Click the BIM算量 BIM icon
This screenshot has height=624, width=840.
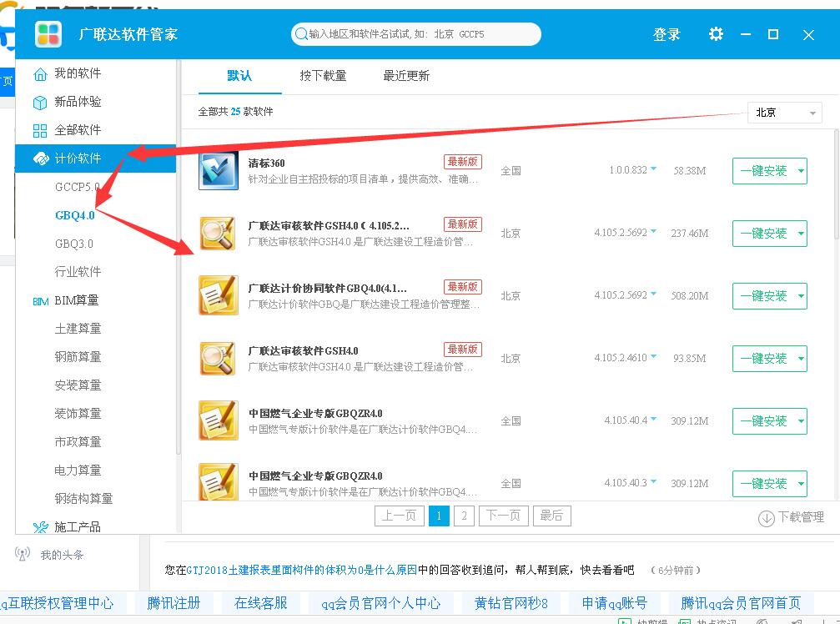pos(41,301)
